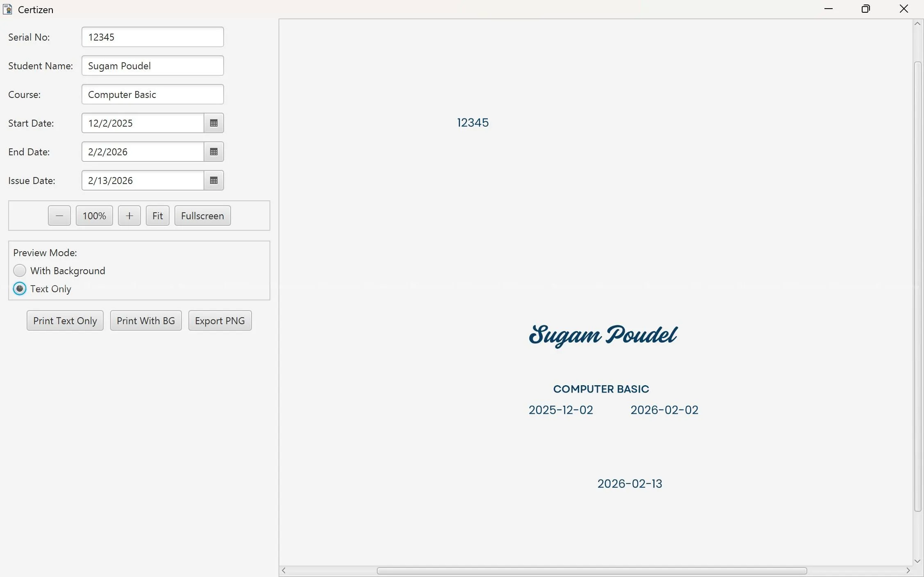The width and height of the screenshot is (924, 577).
Task: Click the horizontal scrollbar thumb in preview
Action: 591,570
